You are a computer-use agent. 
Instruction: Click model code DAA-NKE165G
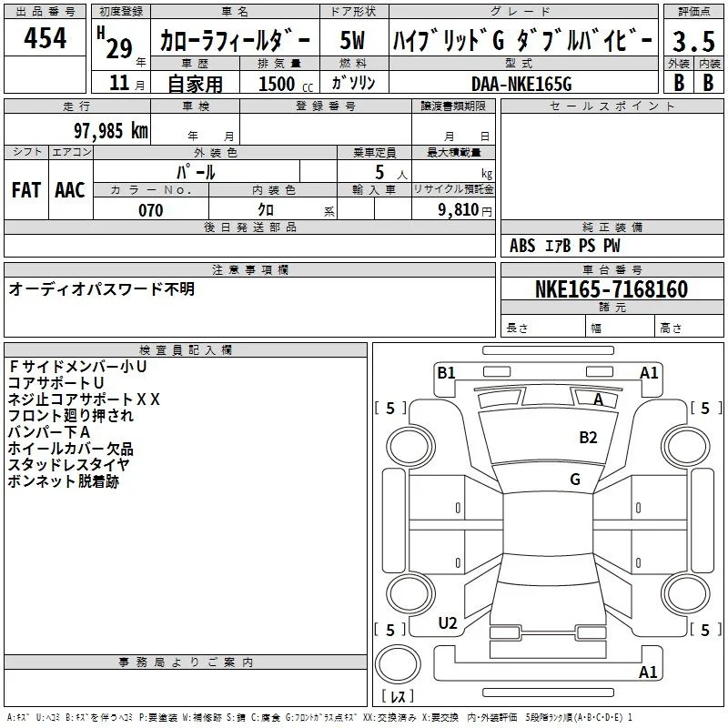pyautogui.click(x=521, y=84)
